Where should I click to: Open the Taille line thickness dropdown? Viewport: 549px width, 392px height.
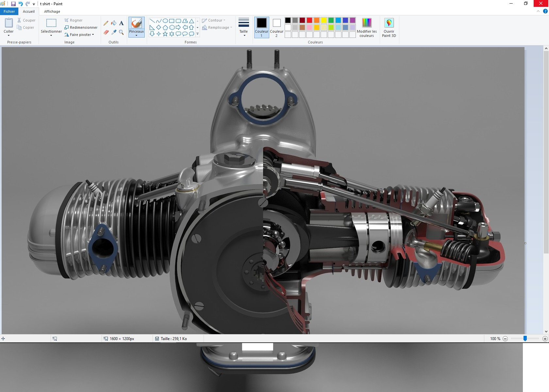pyautogui.click(x=243, y=27)
